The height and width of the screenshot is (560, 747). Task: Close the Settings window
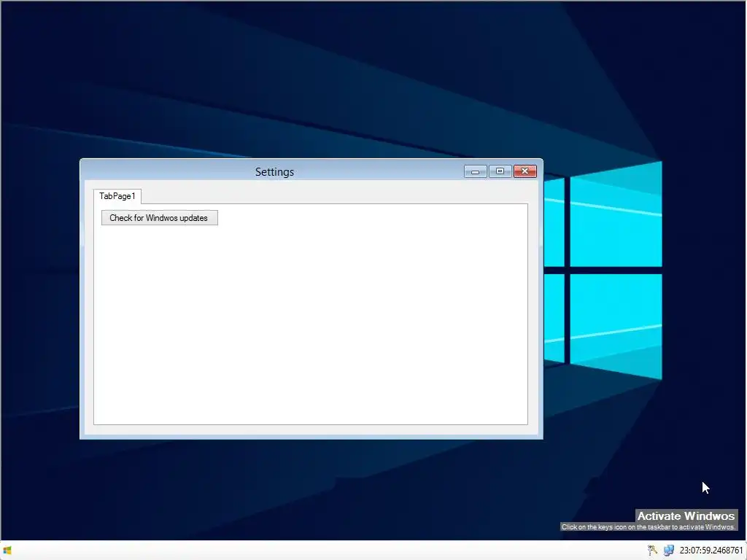coord(525,171)
